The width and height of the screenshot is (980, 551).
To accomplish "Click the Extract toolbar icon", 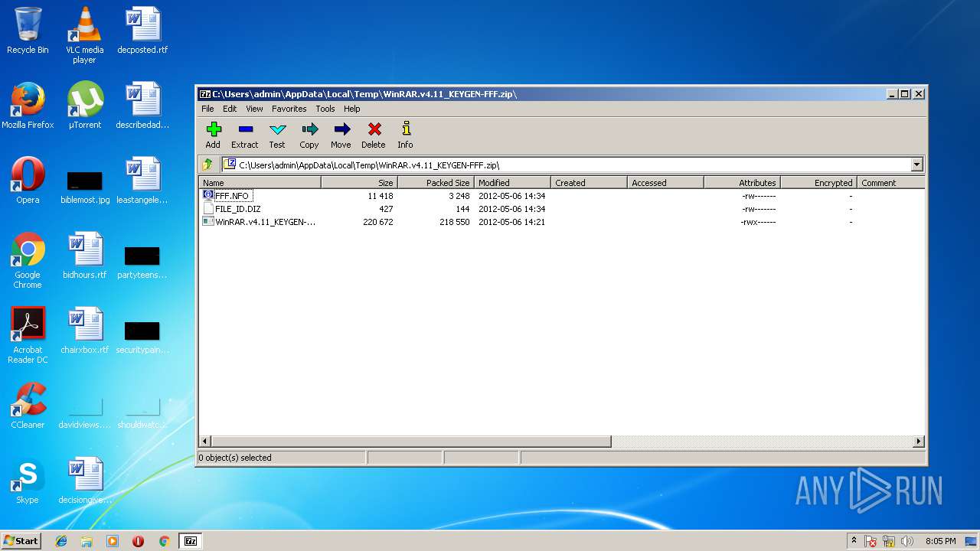I will click(x=245, y=135).
